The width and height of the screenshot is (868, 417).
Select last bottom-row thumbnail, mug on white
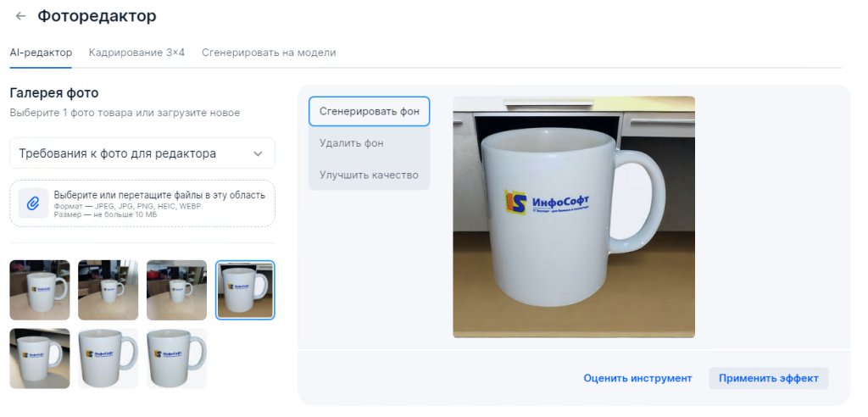[176, 359]
